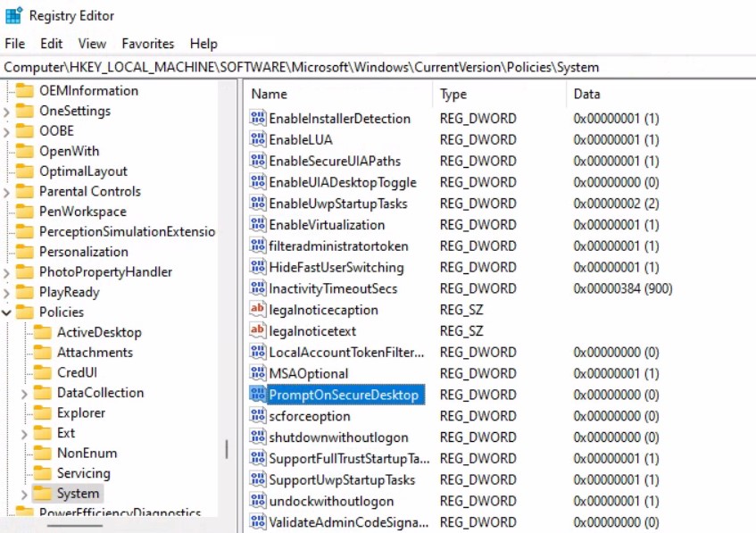Open the Edit menu
756x533 pixels.
(x=51, y=44)
